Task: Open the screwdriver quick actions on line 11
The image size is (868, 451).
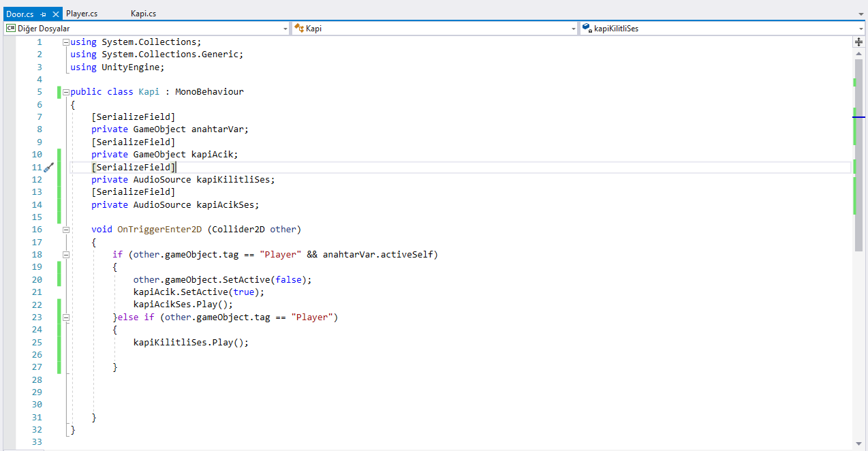Action: [49, 167]
